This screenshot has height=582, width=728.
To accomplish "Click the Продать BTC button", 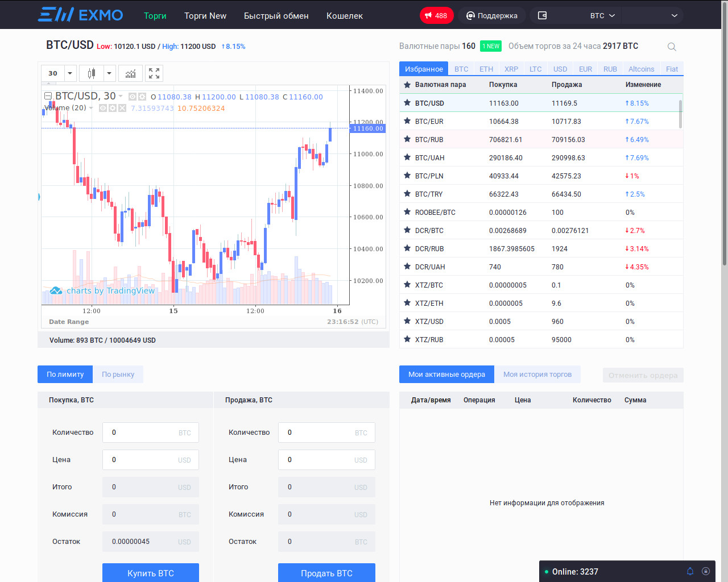I will 326,573.
